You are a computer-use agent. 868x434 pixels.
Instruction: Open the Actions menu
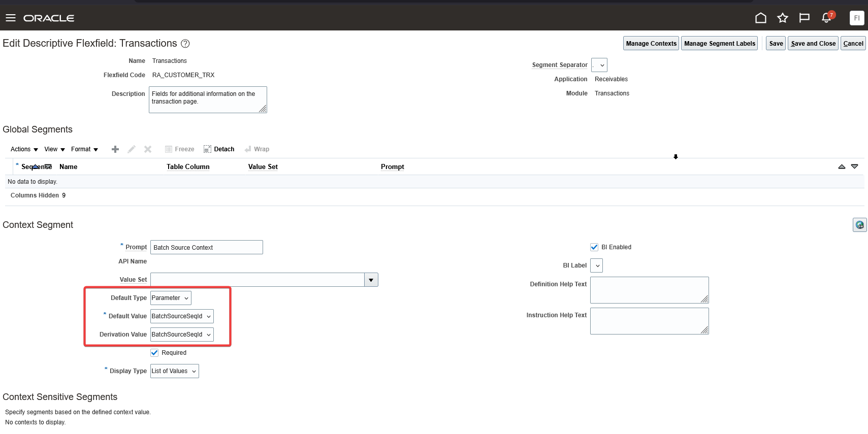pos(24,149)
